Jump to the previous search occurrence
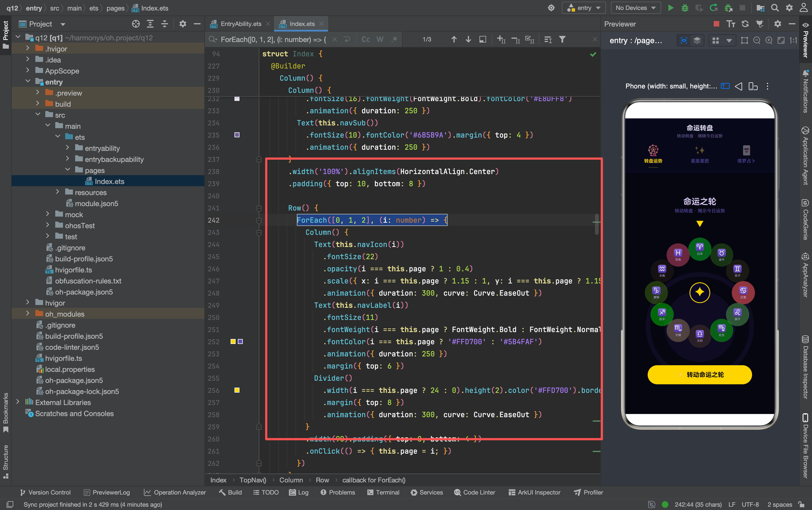 pos(454,40)
